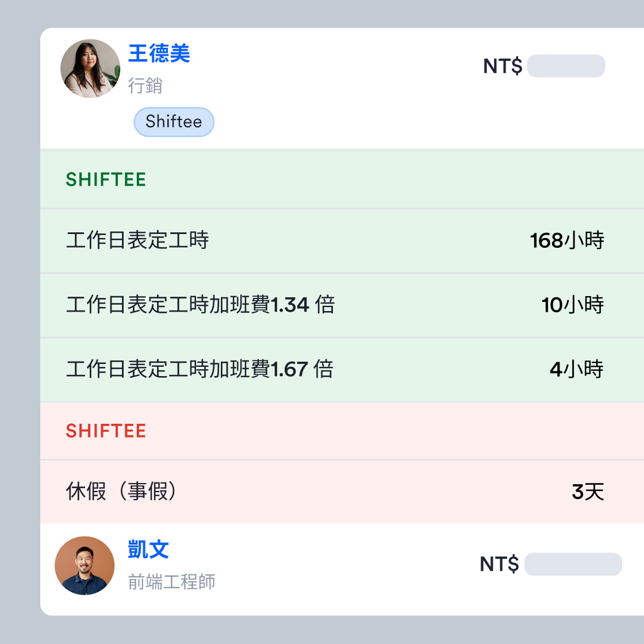Image resolution: width=644 pixels, height=644 pixels.
Task: Click the NT$ currency label beside 王德美
Action: (x=503, y=66)
